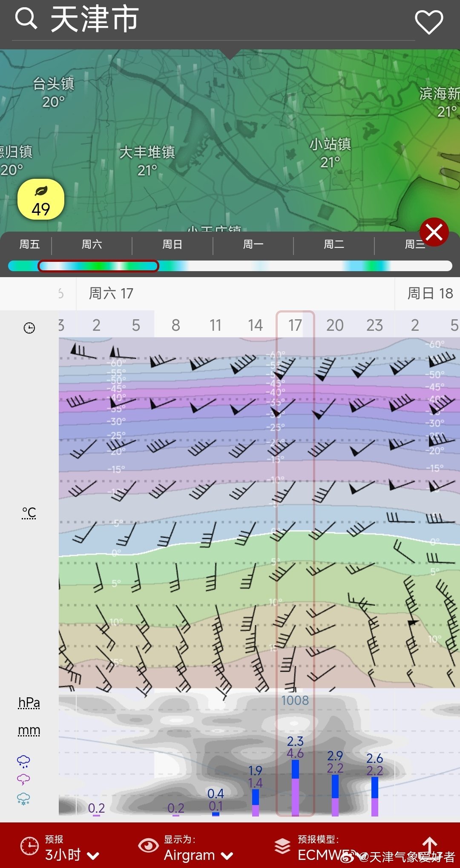The image size is (460, 868).
Task: Tap the search magnifier icon
Action: (x=26, y=19)
